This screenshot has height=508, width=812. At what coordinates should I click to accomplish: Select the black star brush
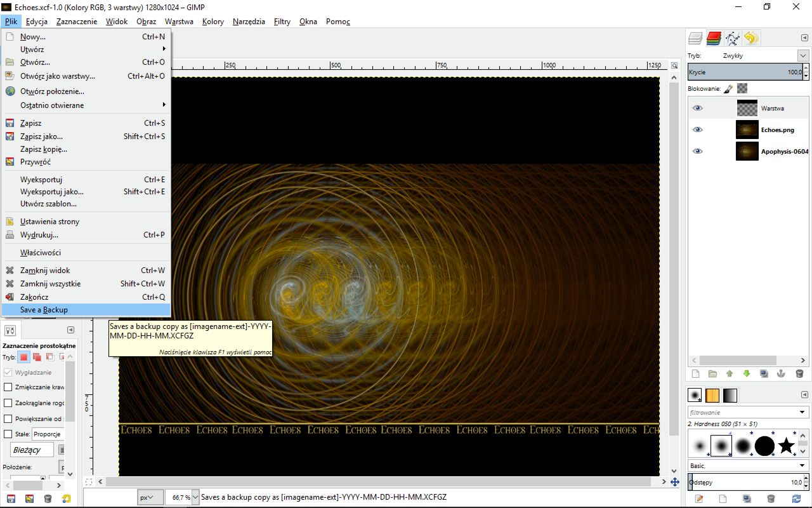click(x=787, y=446)
